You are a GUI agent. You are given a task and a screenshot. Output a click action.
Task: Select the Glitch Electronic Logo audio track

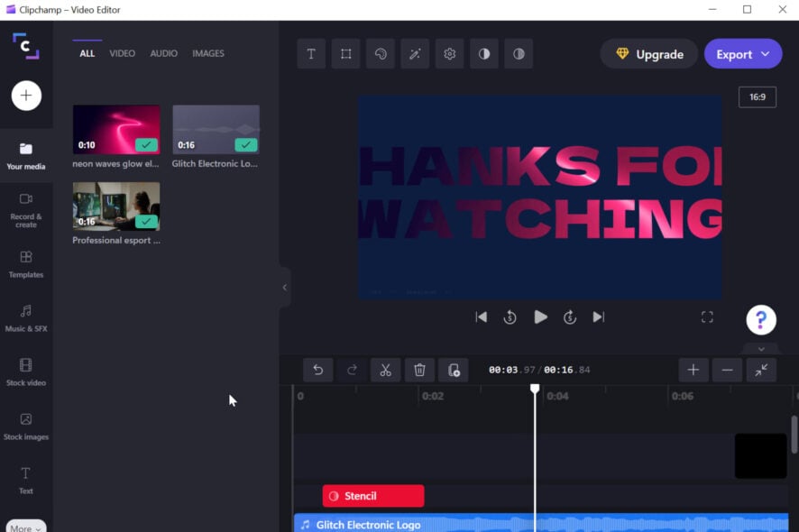(x=541, y=523)
